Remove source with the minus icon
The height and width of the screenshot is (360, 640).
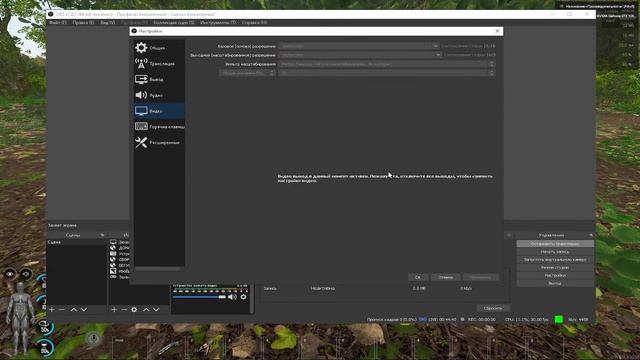pyautogui.click(x=124, y=310)
